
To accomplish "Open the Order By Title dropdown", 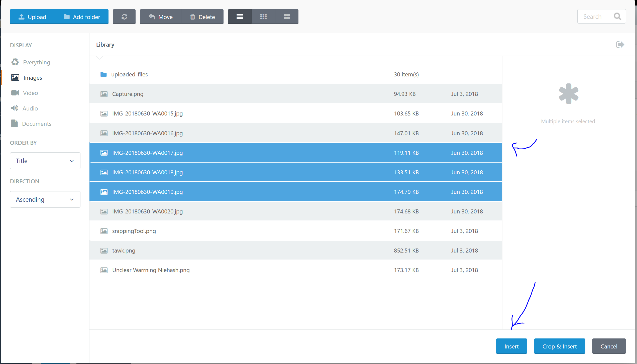I will (45, 161).
